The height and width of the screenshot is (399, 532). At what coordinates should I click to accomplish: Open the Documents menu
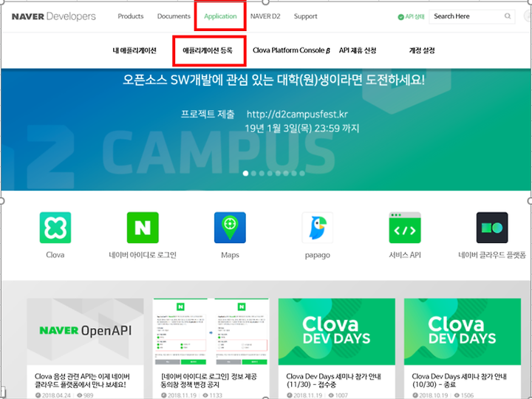174,16
